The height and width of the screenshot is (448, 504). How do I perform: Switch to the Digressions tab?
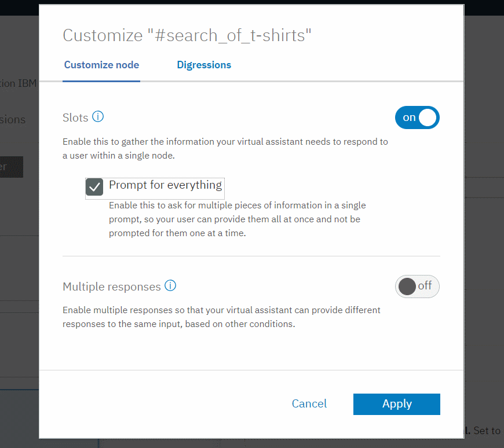[x=204, y=65]
